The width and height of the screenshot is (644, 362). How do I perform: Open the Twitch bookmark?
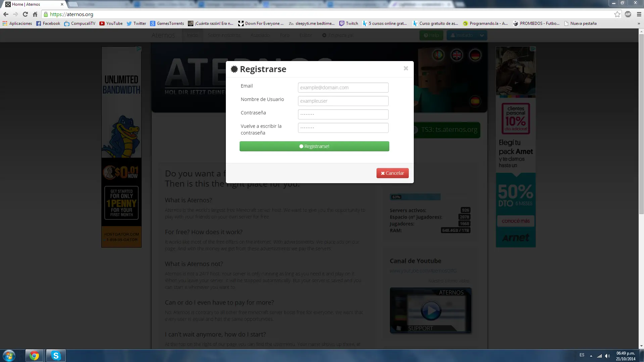pos(348,23)
